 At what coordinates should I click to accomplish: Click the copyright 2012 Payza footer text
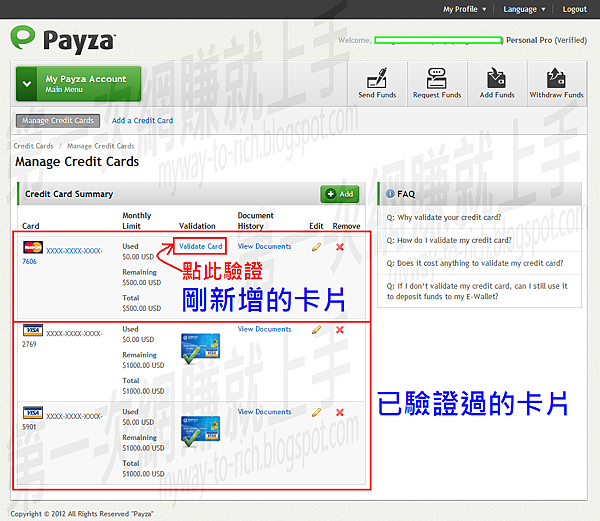click(82, 514)
